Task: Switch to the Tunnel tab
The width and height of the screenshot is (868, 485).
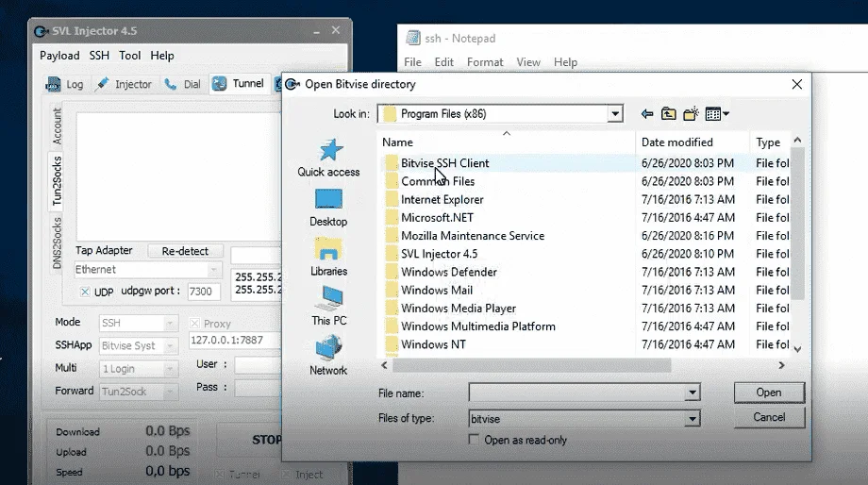Action: point(239,84)
